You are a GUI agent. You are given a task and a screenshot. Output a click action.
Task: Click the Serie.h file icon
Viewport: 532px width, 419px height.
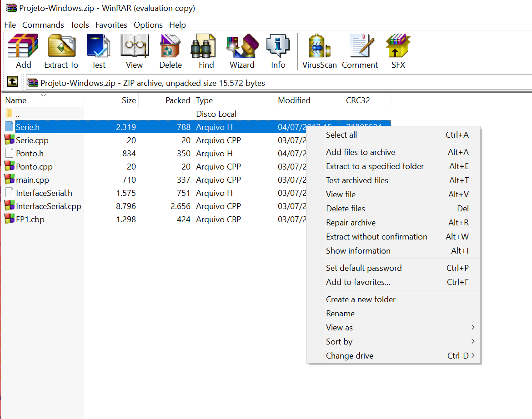(x=10, y=127)
